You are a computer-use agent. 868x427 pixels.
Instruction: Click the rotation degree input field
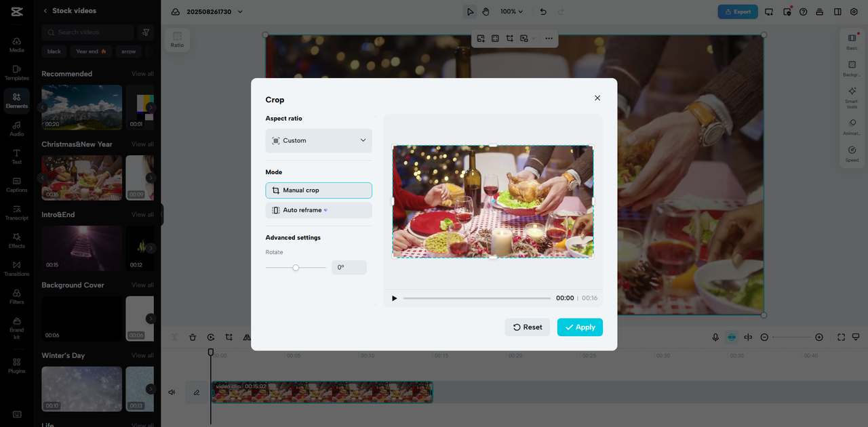pos(349,268)
